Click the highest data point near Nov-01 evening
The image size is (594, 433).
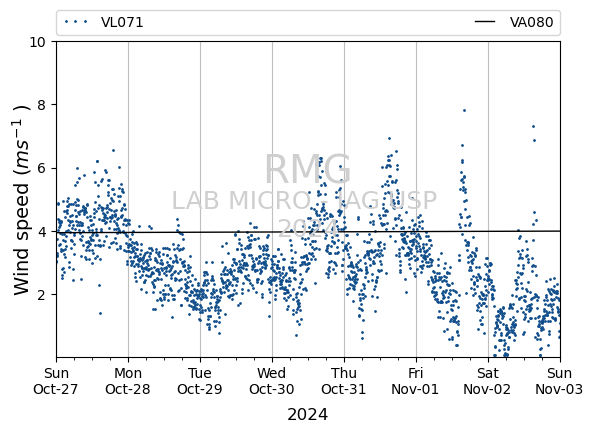pyautogui.click(x=464, y=111)
